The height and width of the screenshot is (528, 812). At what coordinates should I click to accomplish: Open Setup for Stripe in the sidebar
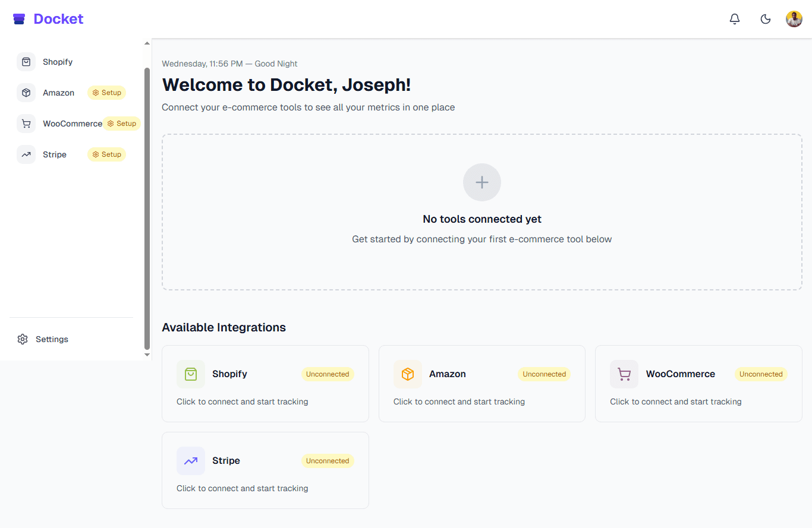106,154
